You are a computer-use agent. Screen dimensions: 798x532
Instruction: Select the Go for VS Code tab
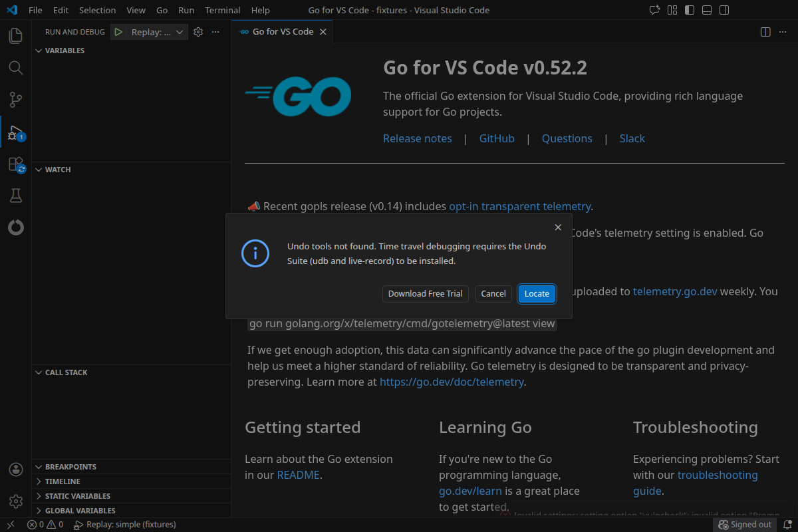[x=282, y=32]
